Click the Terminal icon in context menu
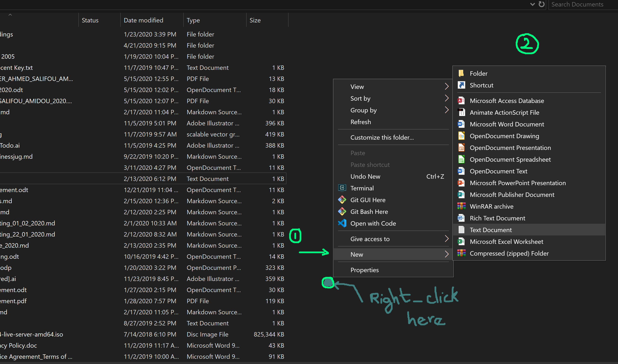 tap(342, 188)
